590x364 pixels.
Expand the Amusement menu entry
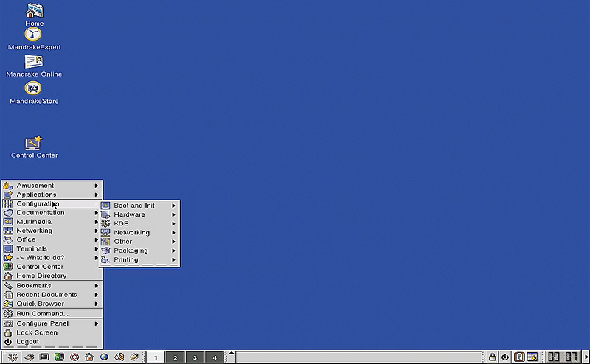click(52, 186)
